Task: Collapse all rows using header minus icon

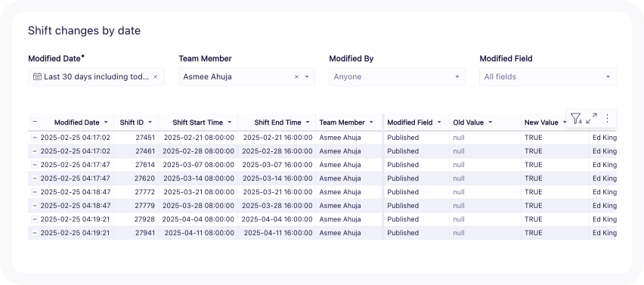Action: click(x=35, y=122)
